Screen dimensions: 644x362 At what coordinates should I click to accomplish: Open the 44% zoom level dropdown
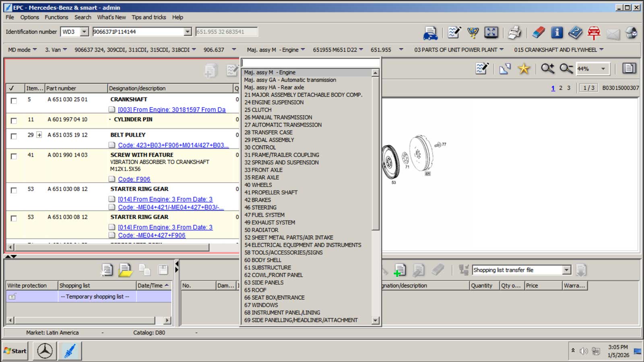[603, 69]
